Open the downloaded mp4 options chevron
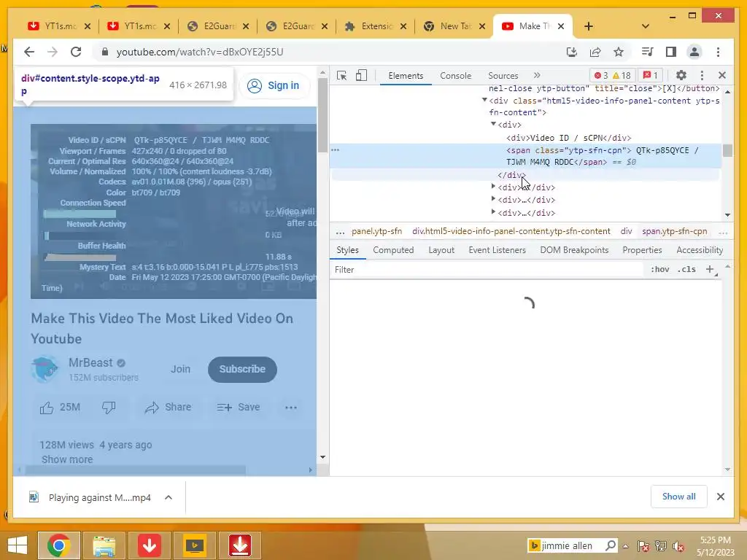This screenshot has width=747, height=560. 169,497
